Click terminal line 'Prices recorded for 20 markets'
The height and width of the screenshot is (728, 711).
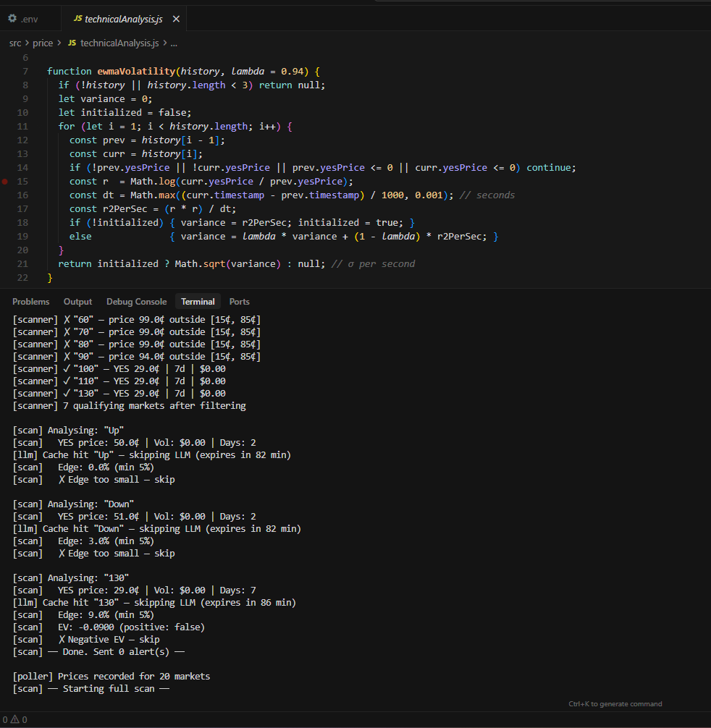click(112, 677)
